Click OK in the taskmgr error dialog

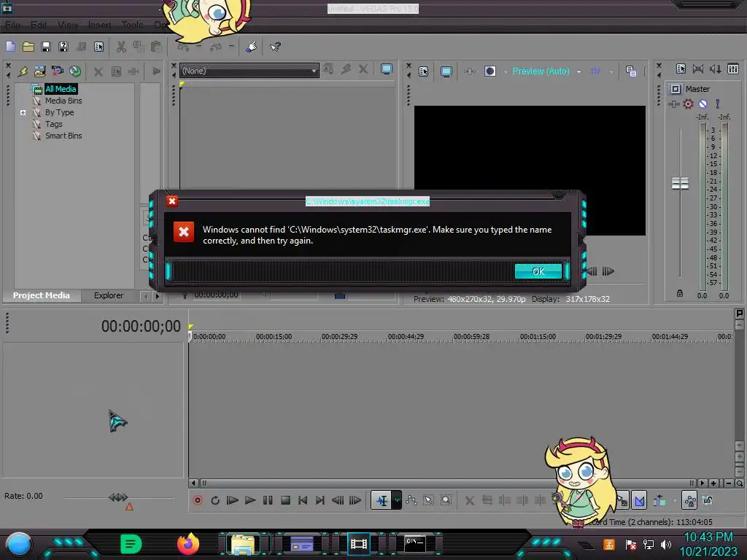[538, 271]
